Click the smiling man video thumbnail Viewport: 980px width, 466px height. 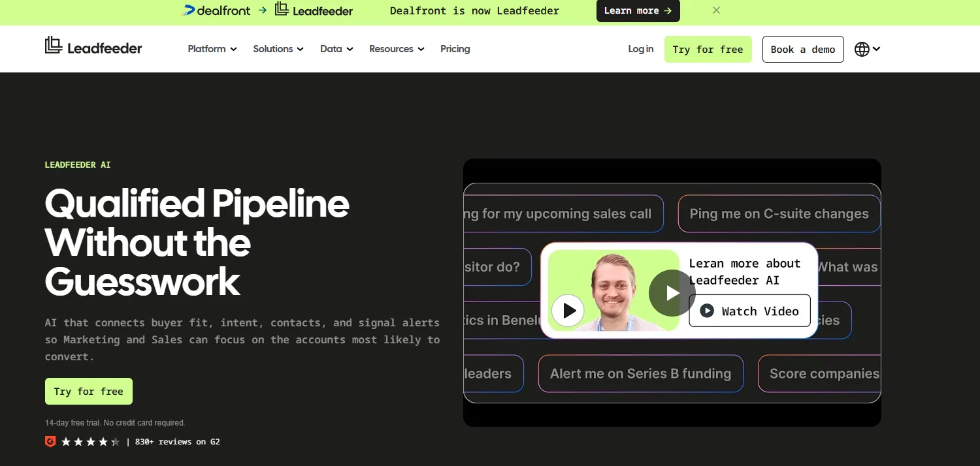pyautogui.click(x=613, y=290)
